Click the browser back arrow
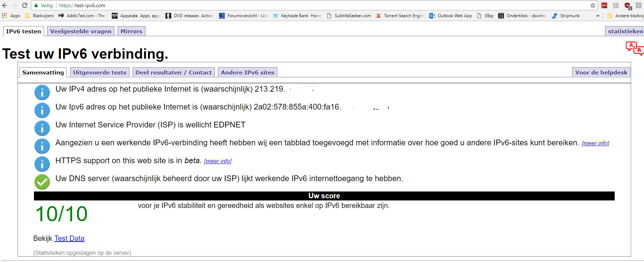Image resolution: width=644 pixels, height=262 pixels. 5,5
